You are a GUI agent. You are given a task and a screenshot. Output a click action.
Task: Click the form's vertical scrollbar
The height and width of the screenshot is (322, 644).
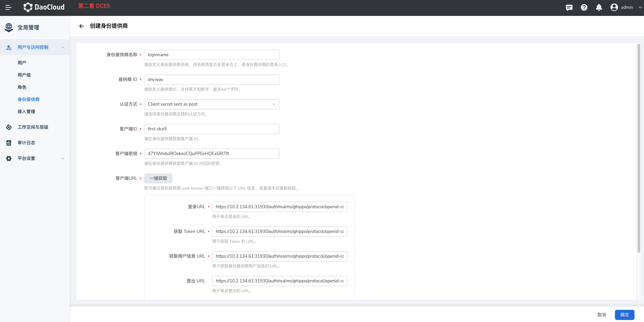click(639, 149)
